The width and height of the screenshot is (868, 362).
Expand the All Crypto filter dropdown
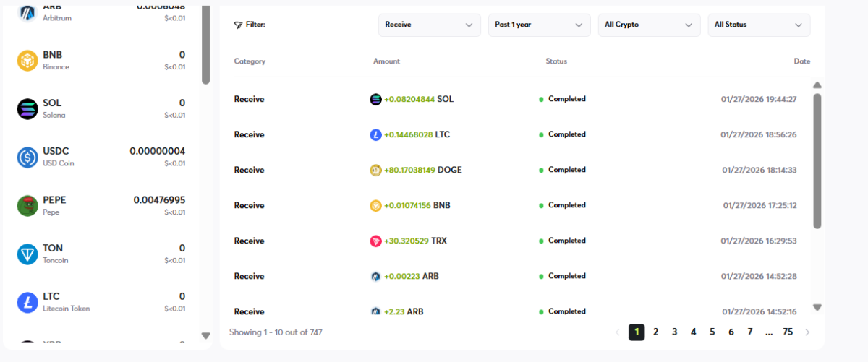click(x=649, y=25)
